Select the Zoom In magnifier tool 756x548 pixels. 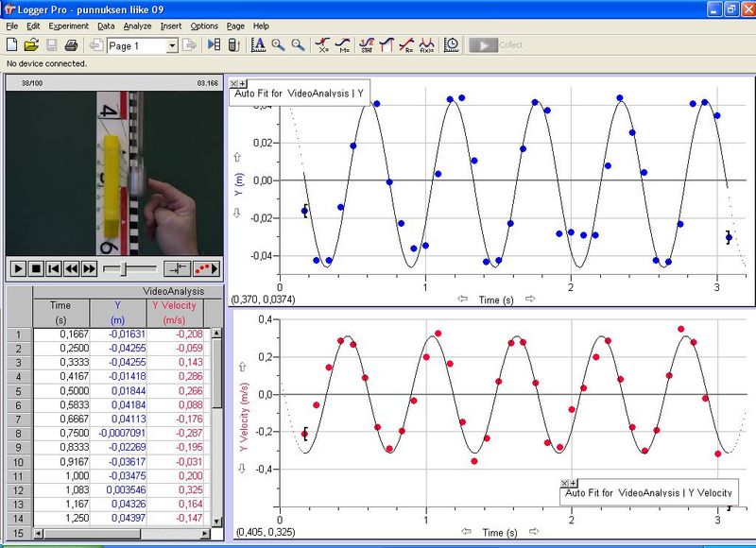pos(278,44)
